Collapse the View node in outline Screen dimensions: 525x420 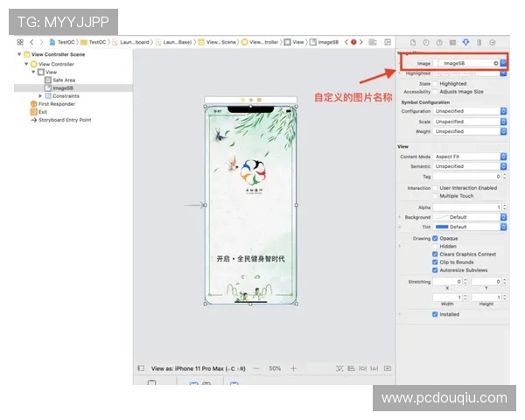[33, 72]
